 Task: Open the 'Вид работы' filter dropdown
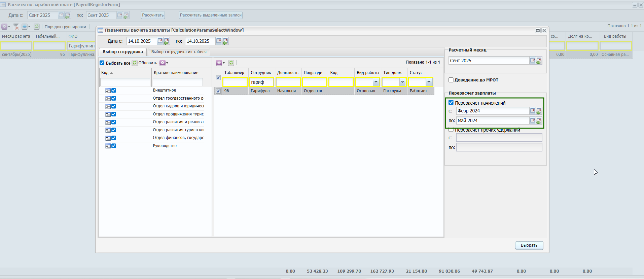[376, 82]
